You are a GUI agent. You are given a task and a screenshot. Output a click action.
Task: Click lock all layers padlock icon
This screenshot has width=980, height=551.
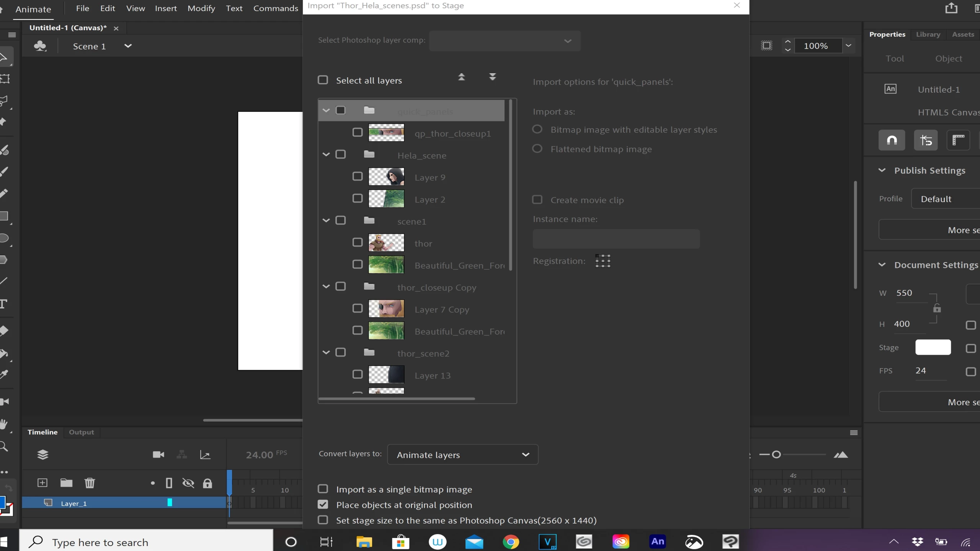207,483
